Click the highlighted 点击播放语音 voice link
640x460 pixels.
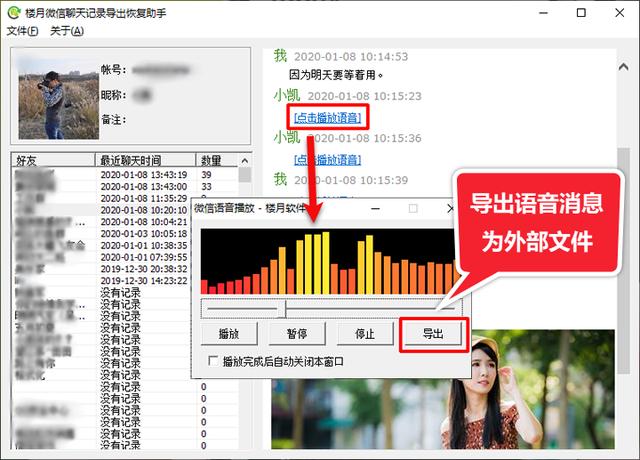click(x=329, y=117)
